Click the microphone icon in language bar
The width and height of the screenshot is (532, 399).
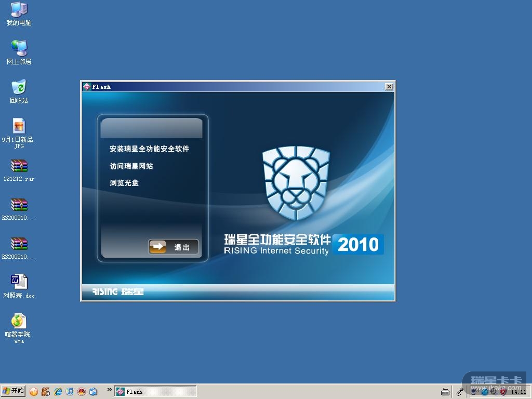click(x=460, y=392)
